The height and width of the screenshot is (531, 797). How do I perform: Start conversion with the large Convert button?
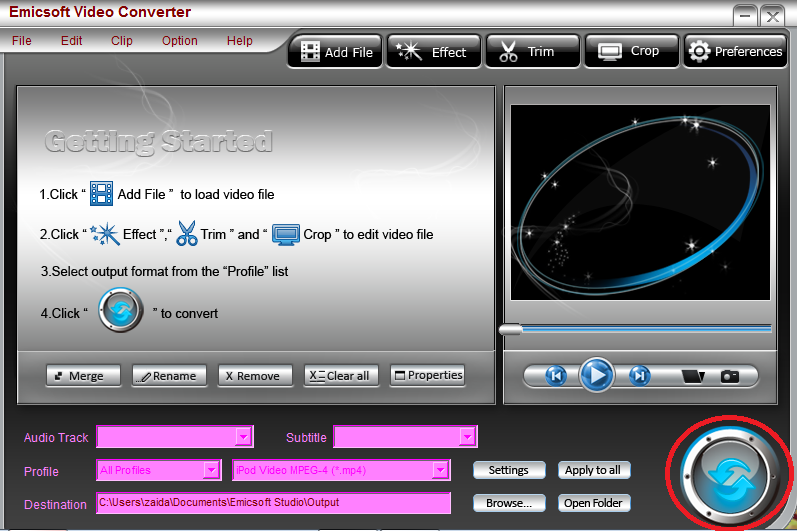(731, 474)
